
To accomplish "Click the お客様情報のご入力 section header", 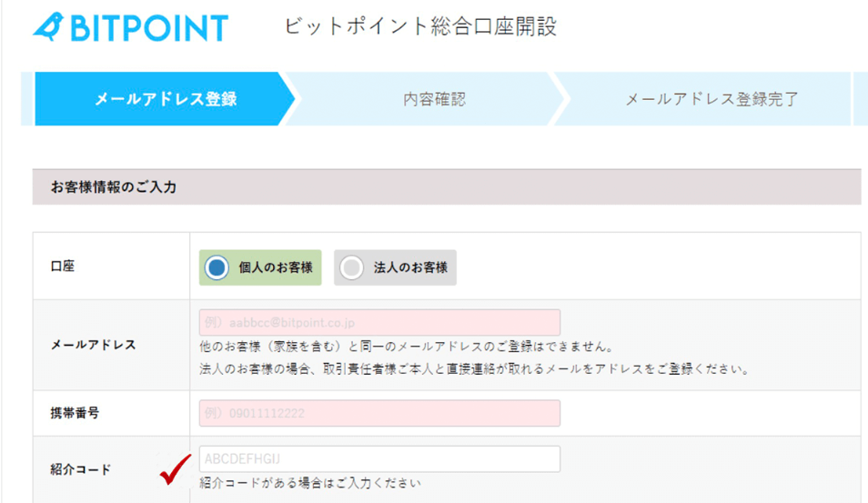I will coord(114,187).
